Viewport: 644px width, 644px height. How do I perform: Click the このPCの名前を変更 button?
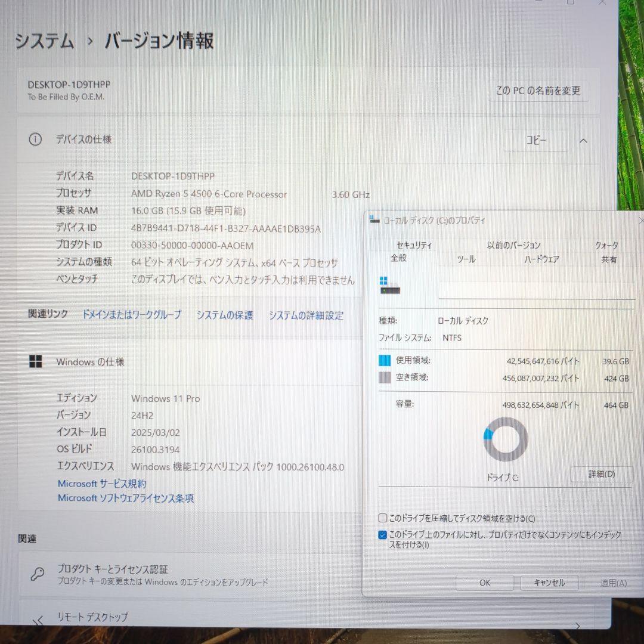[x=538, y=91]
